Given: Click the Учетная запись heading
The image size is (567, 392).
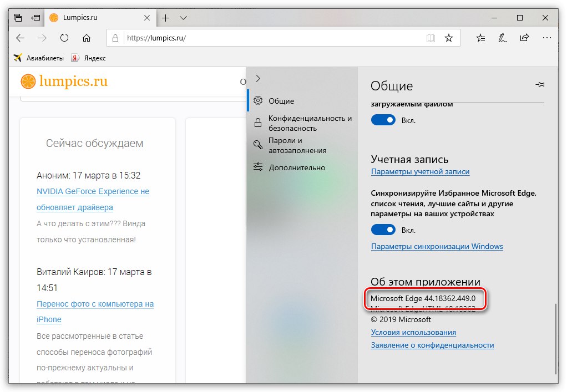Looking at the screenshot, I should tap(409, 159).
